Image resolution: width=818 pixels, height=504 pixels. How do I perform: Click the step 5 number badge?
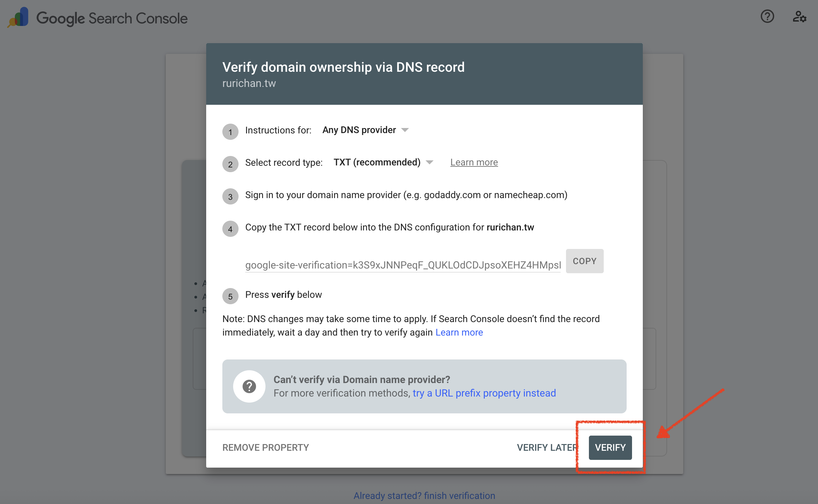[230, 296]
